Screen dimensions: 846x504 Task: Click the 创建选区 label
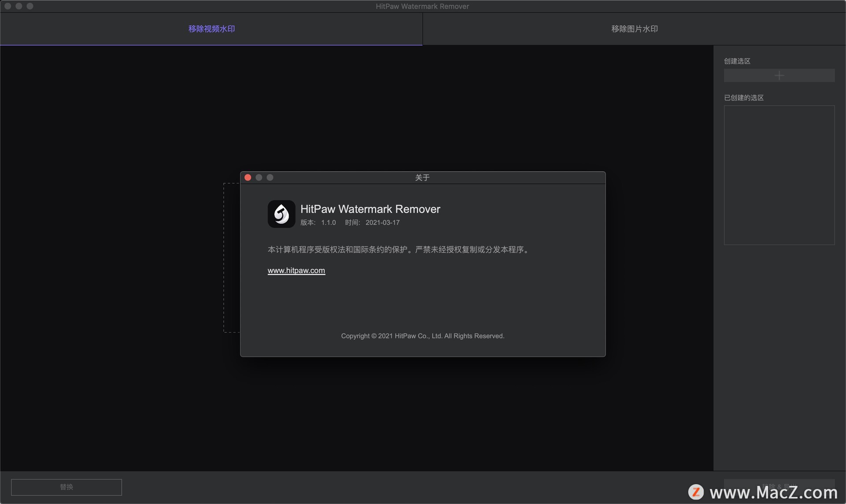point(737,61)
